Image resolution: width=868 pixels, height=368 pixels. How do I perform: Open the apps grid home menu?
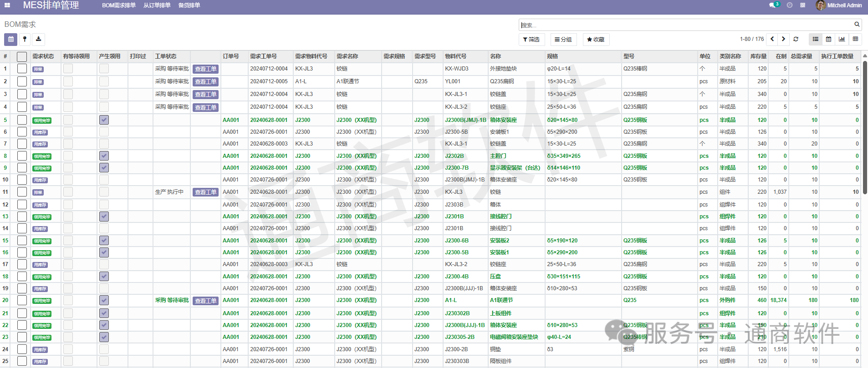point(7,5)
